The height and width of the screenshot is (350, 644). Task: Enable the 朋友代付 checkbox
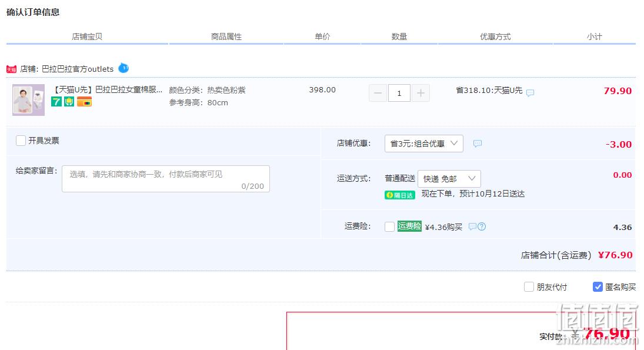tap(529, 286)
